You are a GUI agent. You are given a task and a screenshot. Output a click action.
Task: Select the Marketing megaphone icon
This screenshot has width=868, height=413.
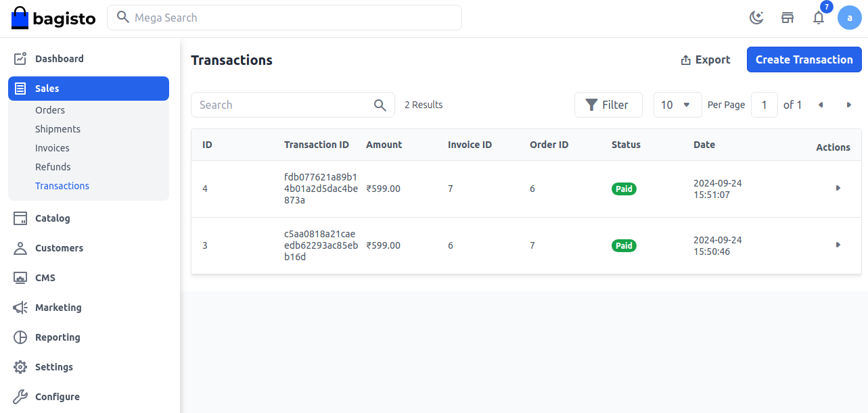point(20,307)
